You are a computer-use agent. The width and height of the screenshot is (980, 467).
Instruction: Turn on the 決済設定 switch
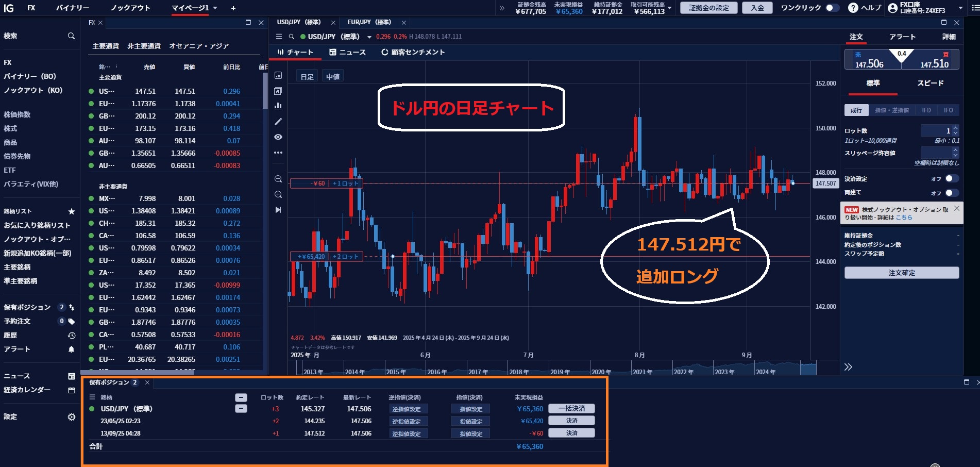(952, 179)
